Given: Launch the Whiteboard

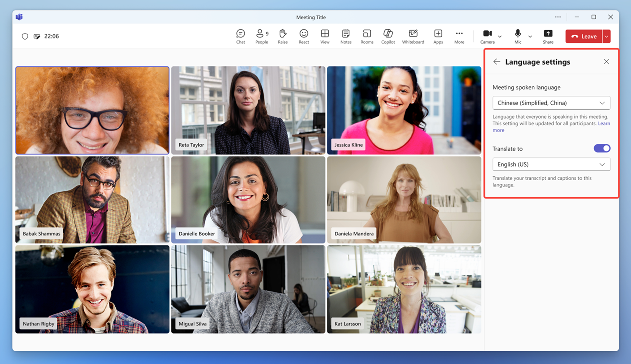Looking at the screenshot, I should tap(413, 36).
